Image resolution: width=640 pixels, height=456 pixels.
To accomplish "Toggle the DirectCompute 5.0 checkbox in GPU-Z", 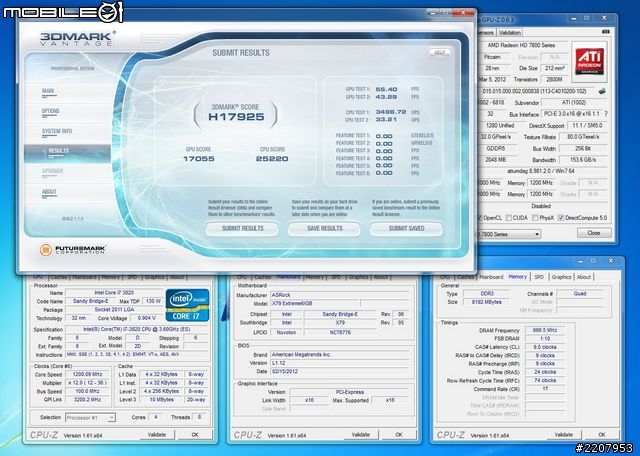I will [x=561, y=218].
